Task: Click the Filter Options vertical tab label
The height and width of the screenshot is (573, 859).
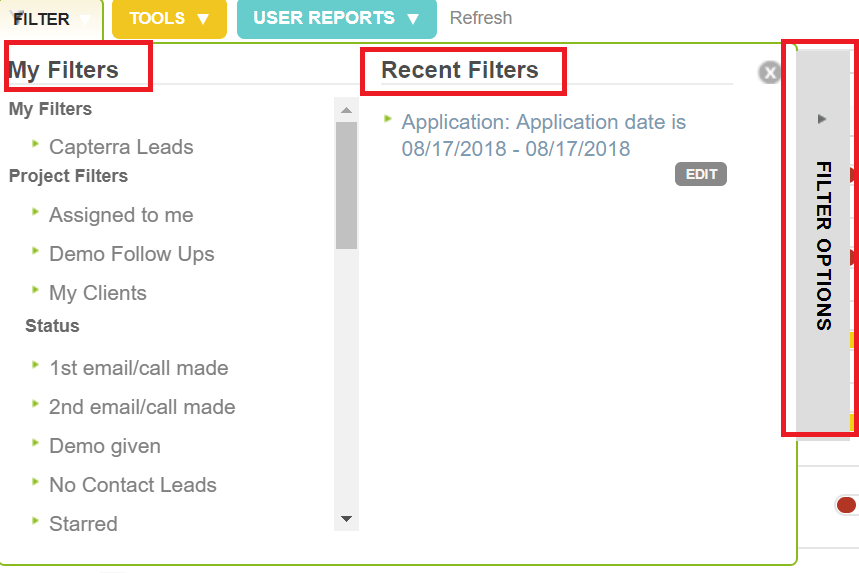Action: 823,245
